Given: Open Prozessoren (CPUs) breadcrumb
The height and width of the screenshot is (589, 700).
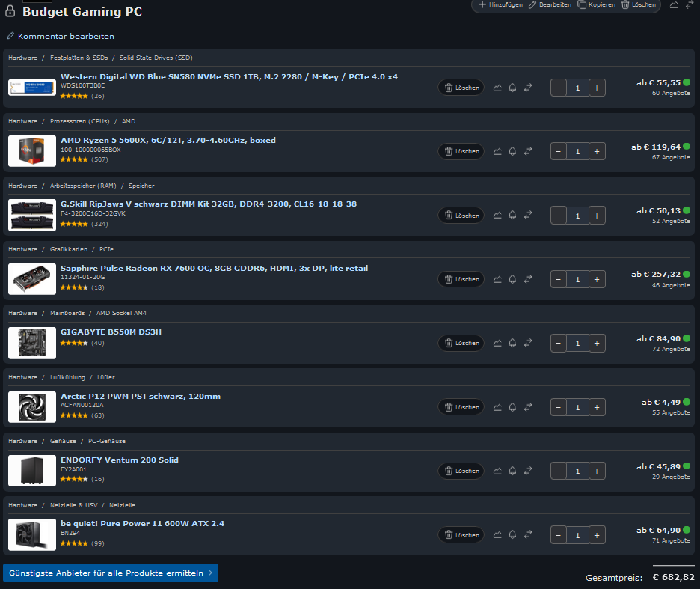Looking at the screenshot, I should pos(79,121).
